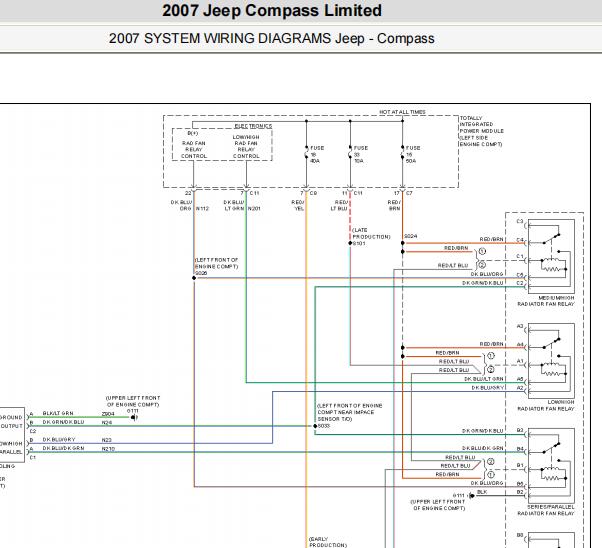Click the '2007 Jeep Compass Limited' heading
The image size is (602, 548).
(x=272, y=11)
